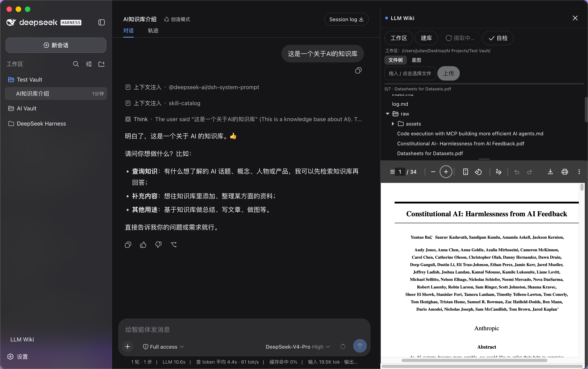
Task: Switch to the 星图 view
Action: (x=416, y=60)
